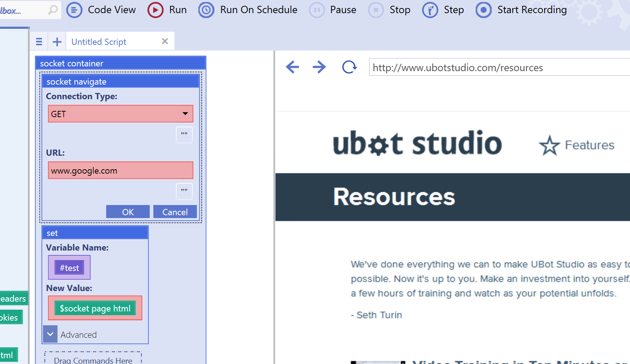Go forward in the browser
630x364 pixels.
319,67
